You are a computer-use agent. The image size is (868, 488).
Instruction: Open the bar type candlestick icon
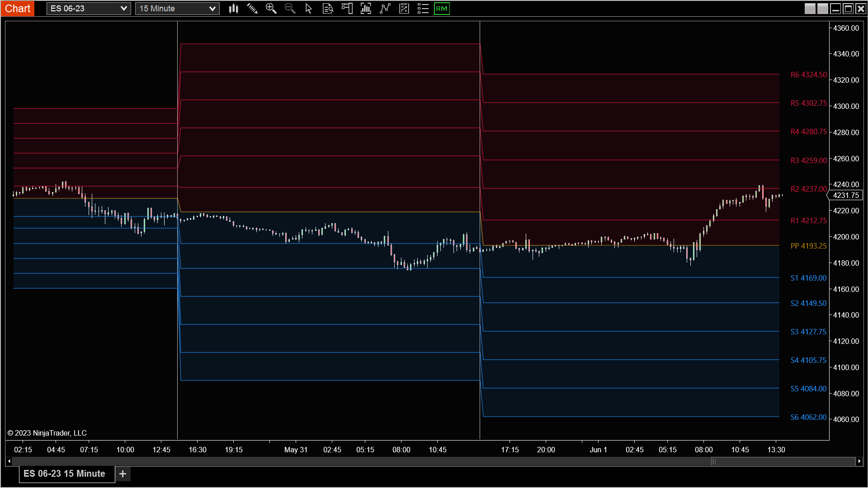pyautogui.click(x=233, y=9)
